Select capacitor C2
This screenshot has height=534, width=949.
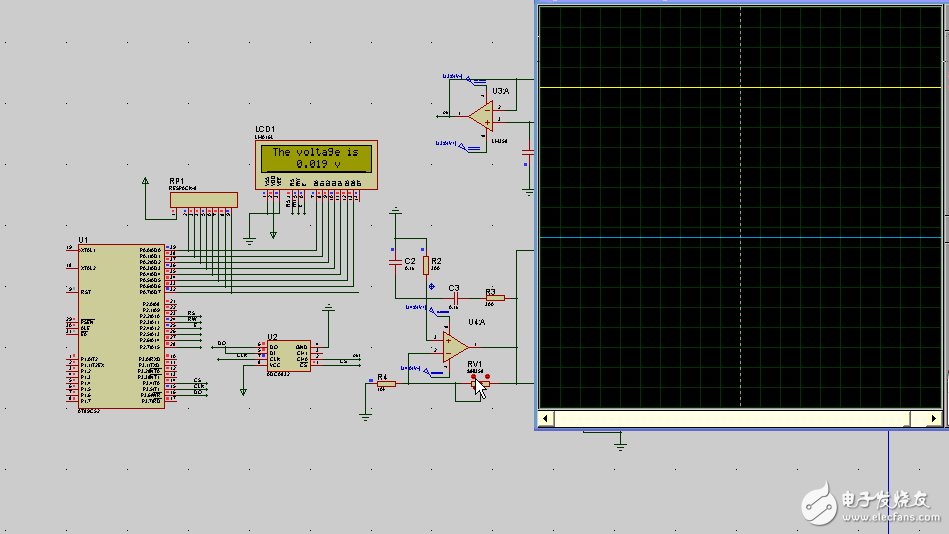(x=394, y=262)
